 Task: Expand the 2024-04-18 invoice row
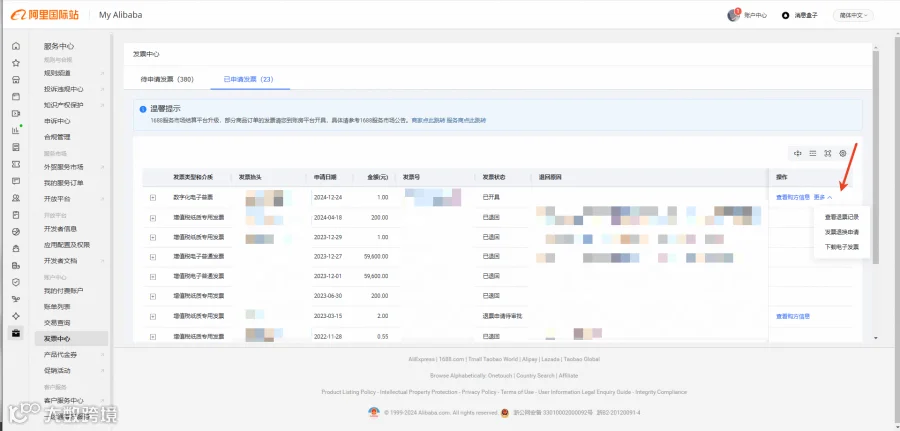point(153,218)
